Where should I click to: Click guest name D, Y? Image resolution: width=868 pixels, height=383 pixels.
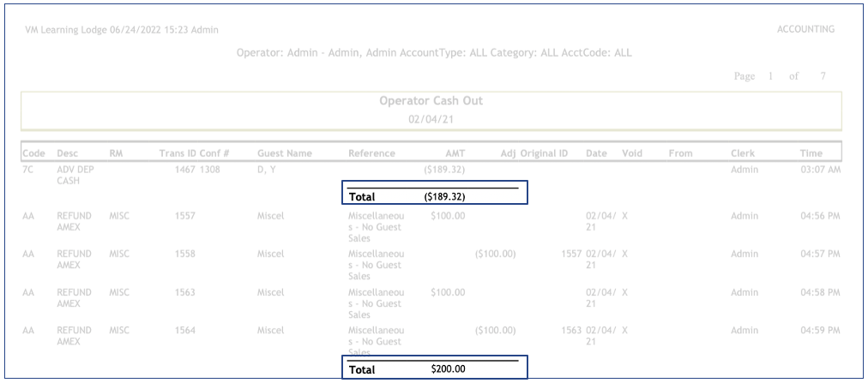coord(267,171)
